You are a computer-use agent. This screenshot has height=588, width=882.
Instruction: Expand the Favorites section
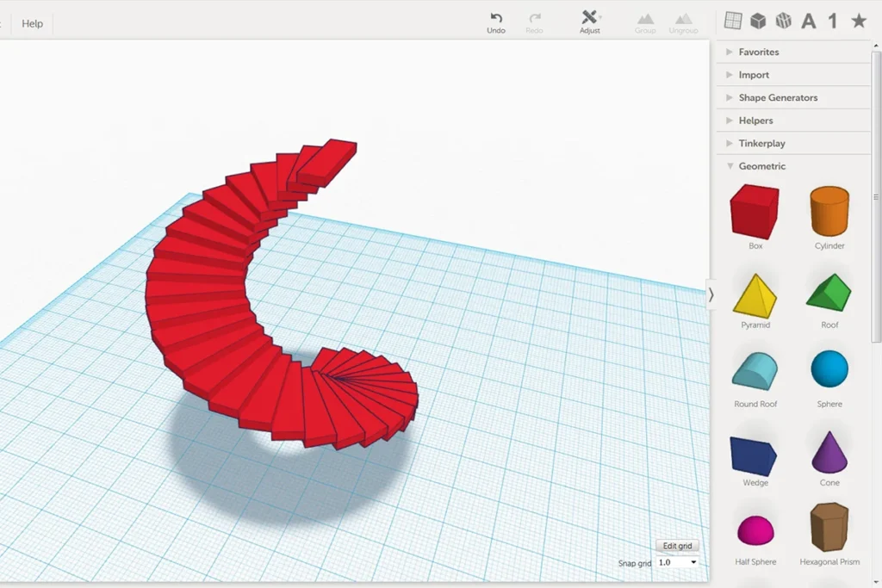[758, 52]
